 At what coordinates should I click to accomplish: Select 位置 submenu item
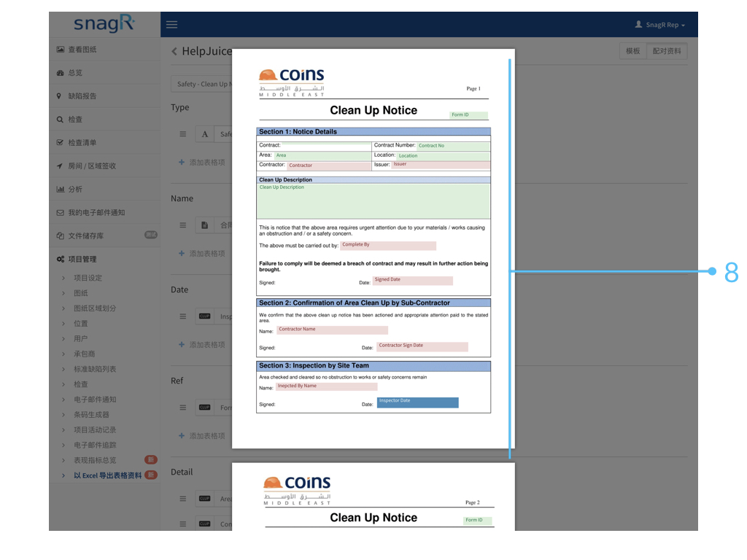pos(80,323)
